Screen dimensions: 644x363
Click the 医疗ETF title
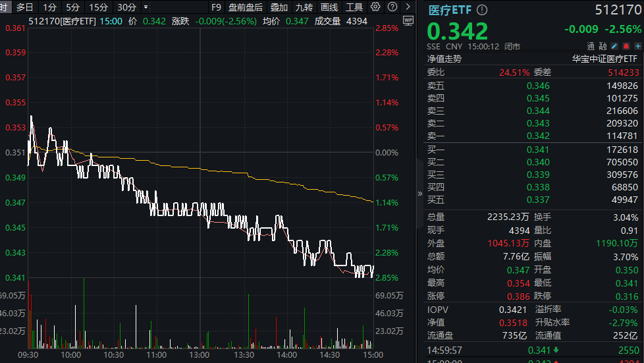(450, 10)
